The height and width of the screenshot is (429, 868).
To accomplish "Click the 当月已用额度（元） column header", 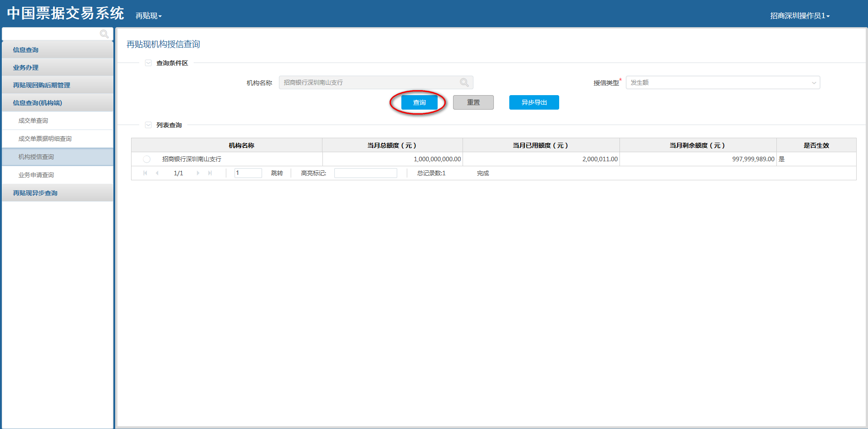I will click(x=541, y=145).
